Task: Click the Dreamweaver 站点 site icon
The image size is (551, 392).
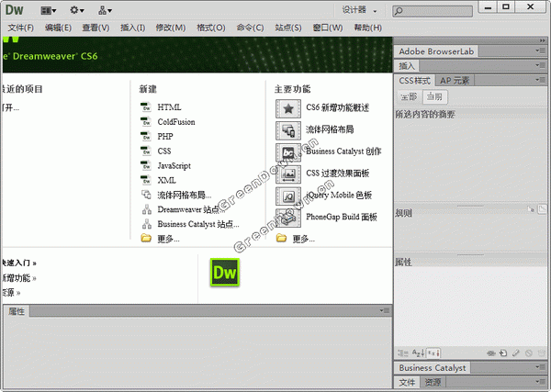Action: tap(147, 209)
